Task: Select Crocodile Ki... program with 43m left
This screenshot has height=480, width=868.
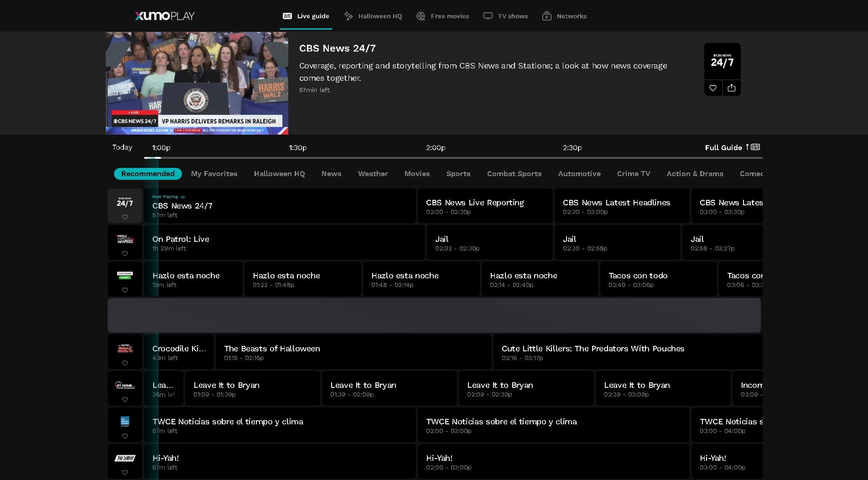Action: click(179, 352)
